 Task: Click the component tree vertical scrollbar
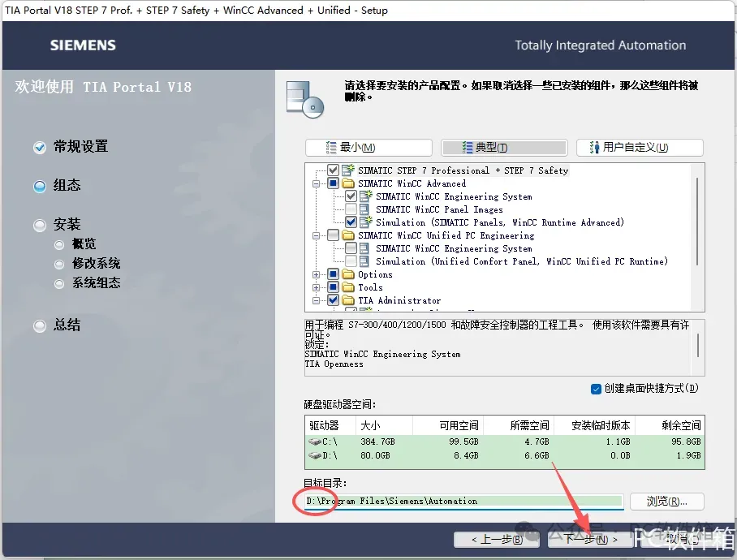click(x=697, y=221)
